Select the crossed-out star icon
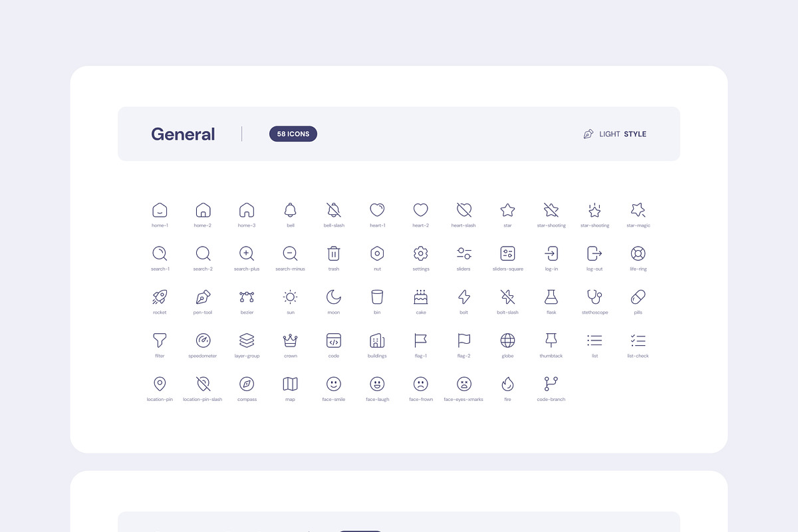The height and width of the screenshot is (532, 798). pyautogui.click(x=551, y=210)
